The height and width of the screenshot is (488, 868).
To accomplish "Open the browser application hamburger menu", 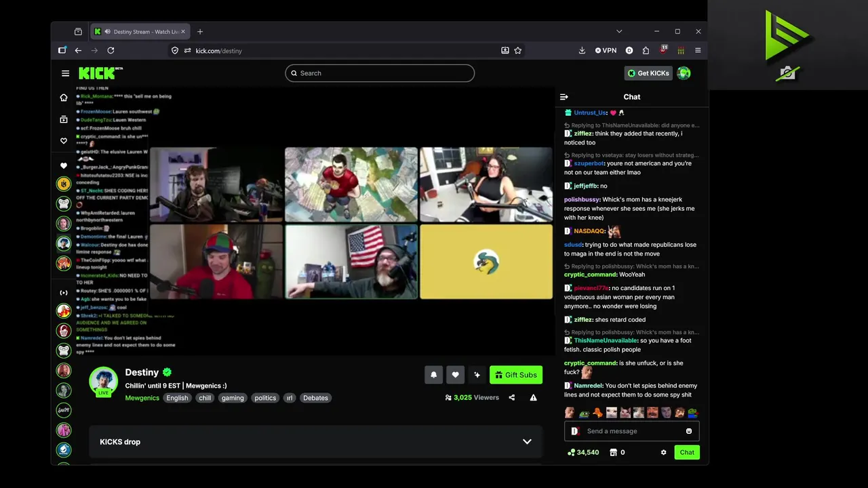I will [x=698, y=50].
